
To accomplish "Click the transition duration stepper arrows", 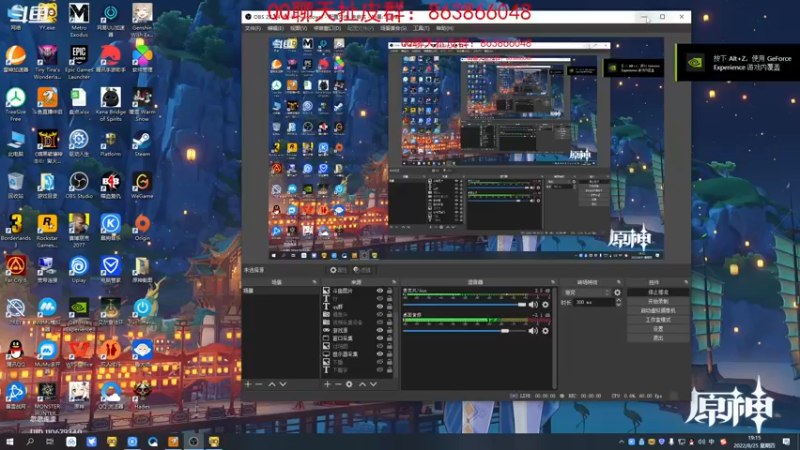I will pyautogui.click(x=618, y=303).
